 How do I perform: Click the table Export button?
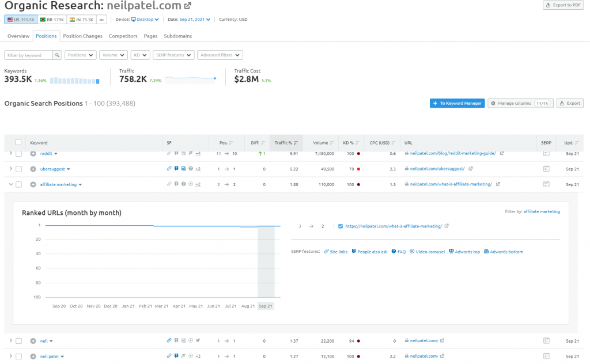(570, 104)
